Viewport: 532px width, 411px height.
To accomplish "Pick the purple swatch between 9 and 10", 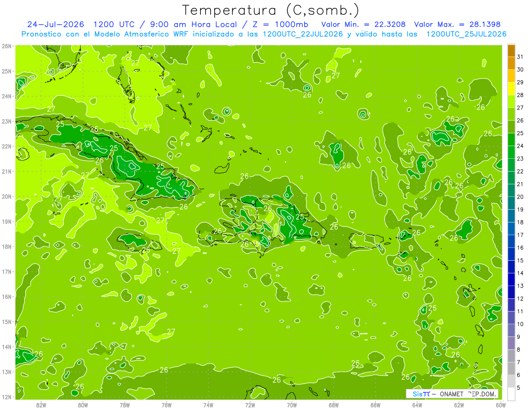I will [511, 330].
